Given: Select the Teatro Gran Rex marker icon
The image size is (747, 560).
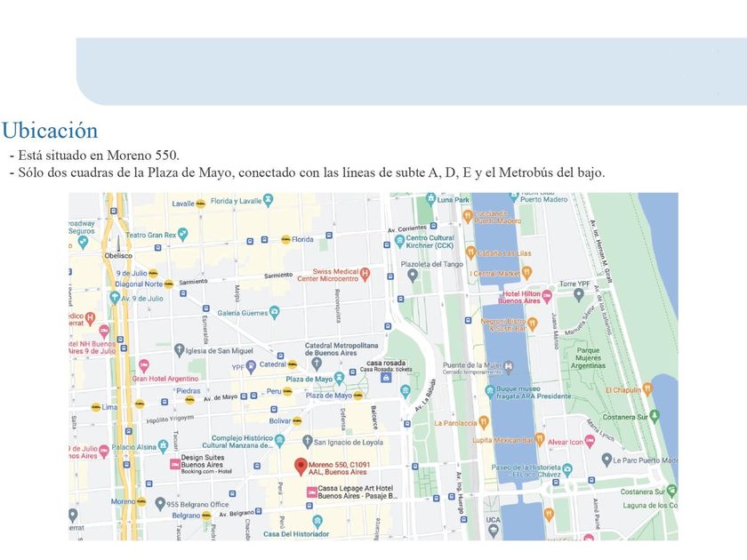Looking at the screenshot, I should coord(182,235).
